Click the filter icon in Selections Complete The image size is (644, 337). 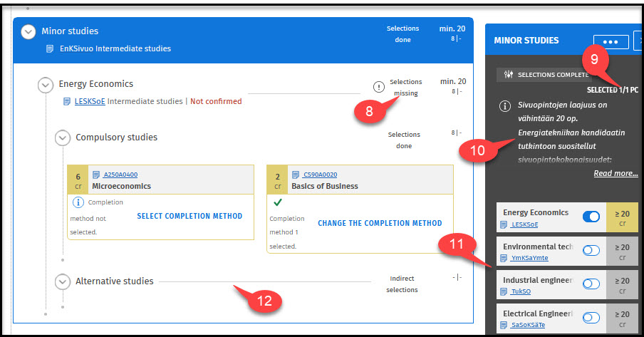coord(509,74)
